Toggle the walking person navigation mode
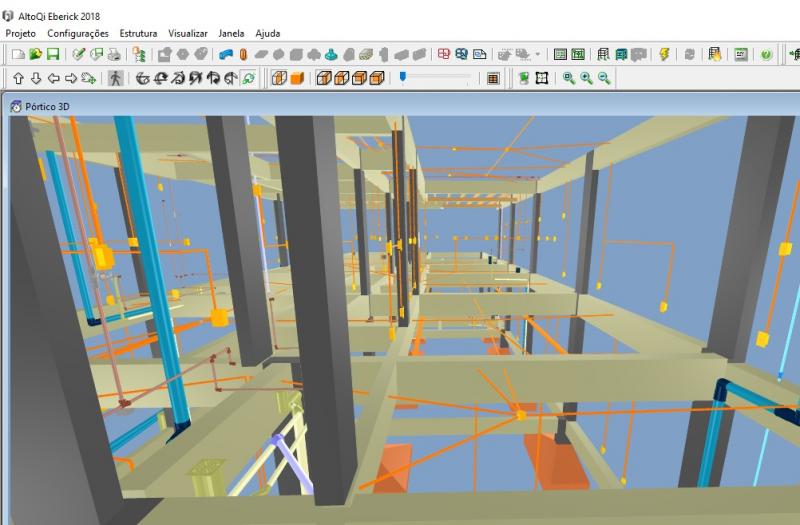The image size is (800, 525). point(116,79)
